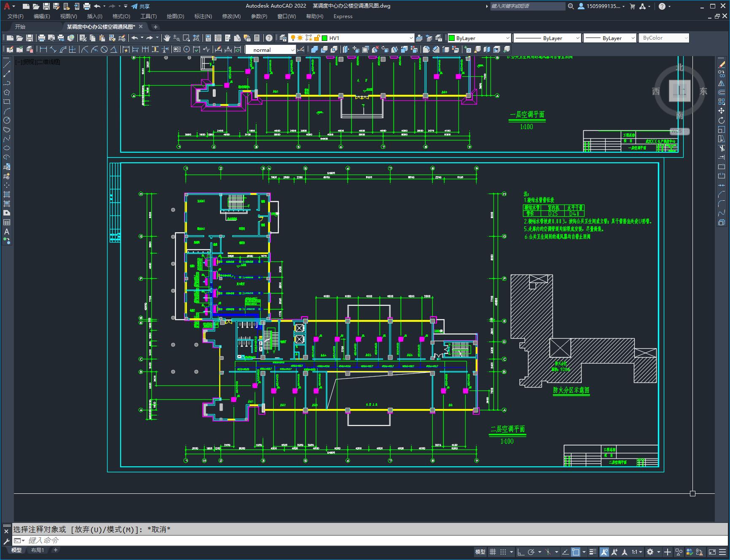Toggle lineweight display in the status bar
This screenshot has width=730, height=560.
point(593,552)
